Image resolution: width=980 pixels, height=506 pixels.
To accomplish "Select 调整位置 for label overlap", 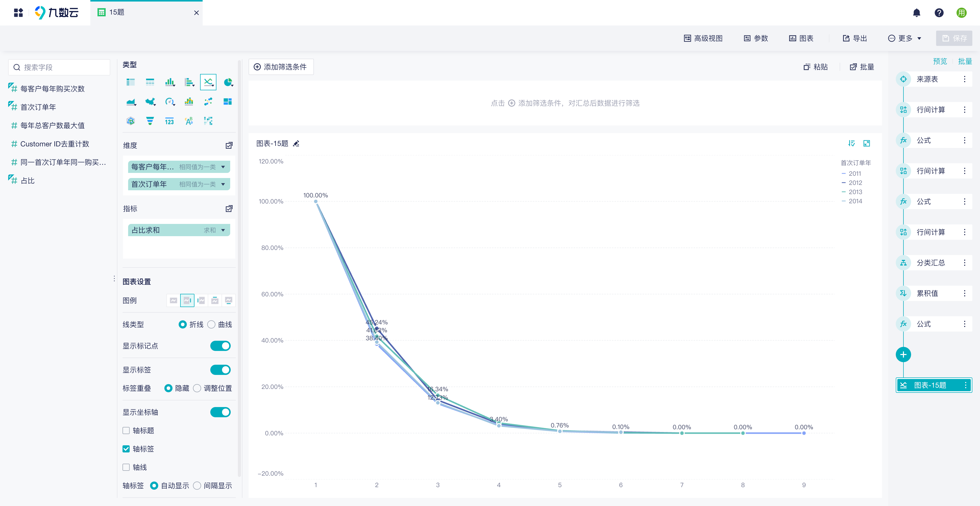I will (x=197, y=388).
